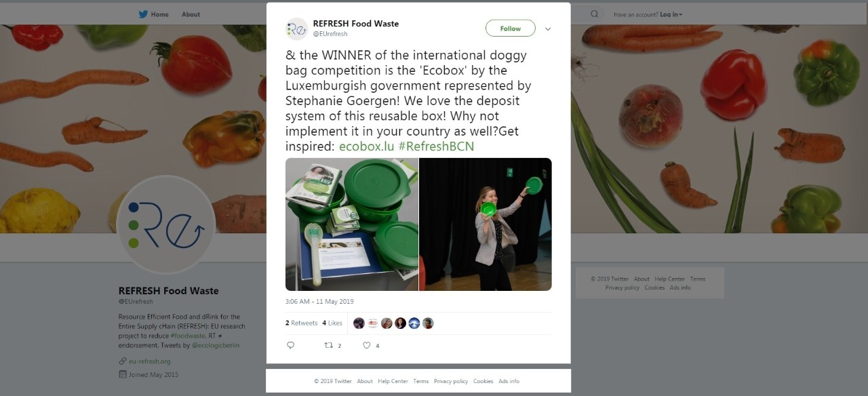Open the About menu item in top bar
Viewport: 868px width, 396px height.
click(191, 14)
